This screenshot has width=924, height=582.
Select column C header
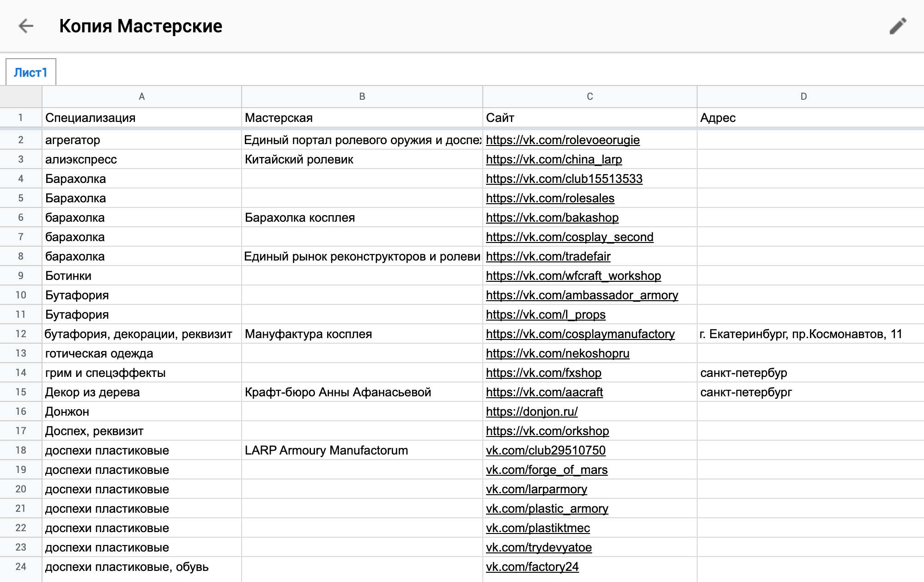pyautogui.click(x=590, y=97)
